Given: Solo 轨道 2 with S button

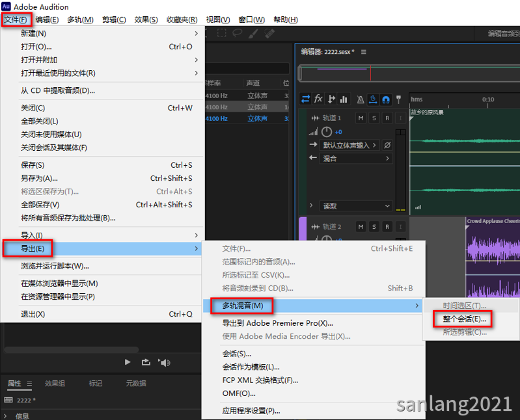Looking at the screenshot, I should (x=374, y=226).
